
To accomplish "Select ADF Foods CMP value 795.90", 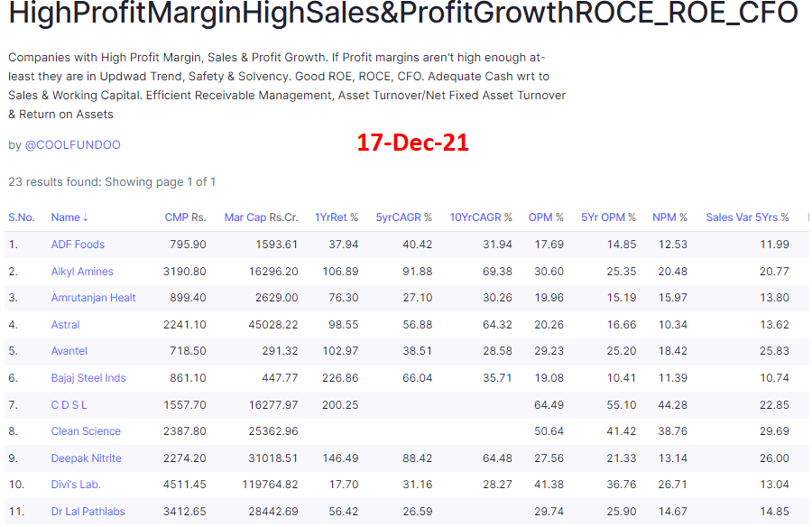I will pos(188,244).
